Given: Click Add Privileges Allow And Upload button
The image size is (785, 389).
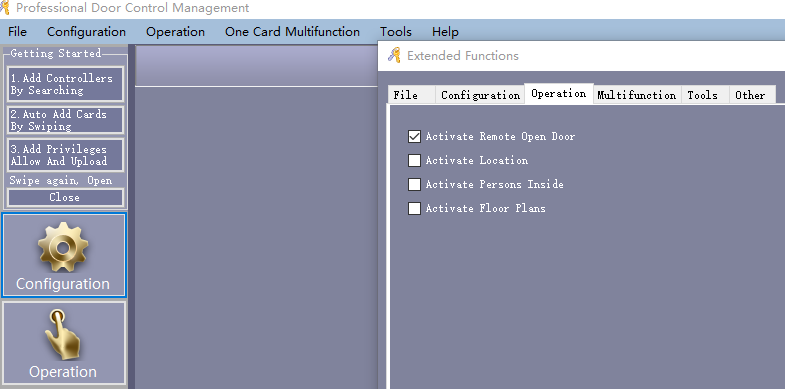Looking at the screenshot, I should (x=65, y=155).
